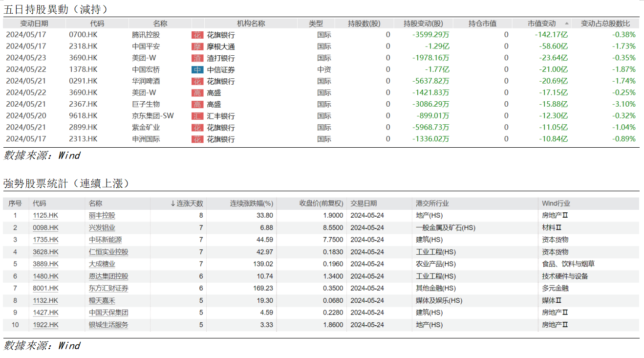
Task: Click the 渣打银行 institution icon
Action: click(x=197, y=58)
